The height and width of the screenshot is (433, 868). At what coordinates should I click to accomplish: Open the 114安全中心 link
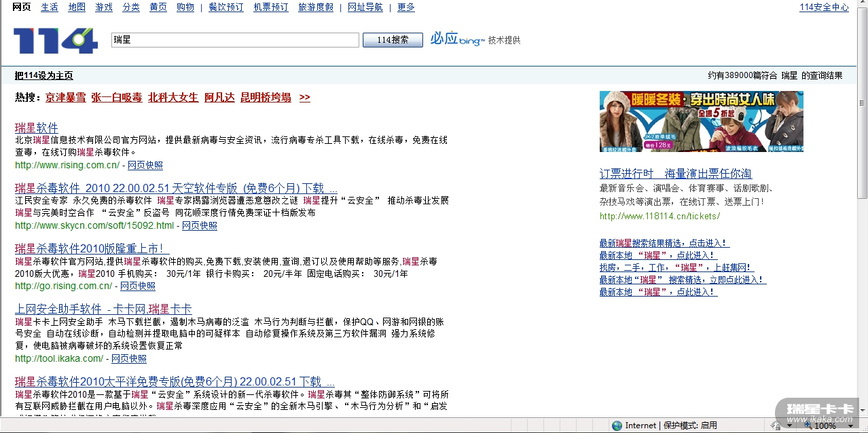click(x=824, y=7)
